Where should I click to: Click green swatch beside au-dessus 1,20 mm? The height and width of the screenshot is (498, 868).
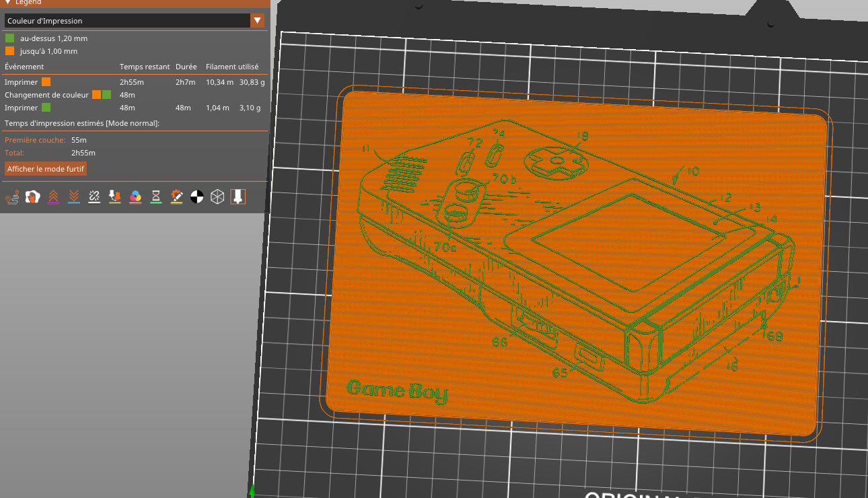(10, 38)
